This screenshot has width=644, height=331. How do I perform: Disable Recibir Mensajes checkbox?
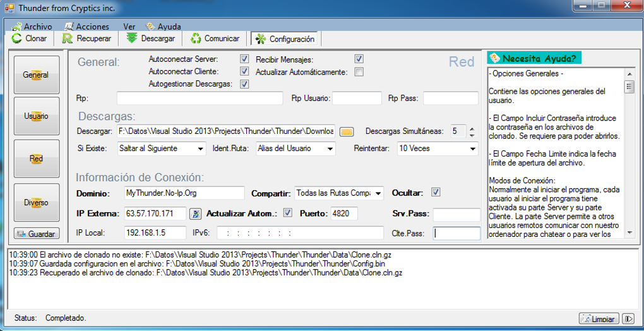pyautogui.click(x=359, y=59)
